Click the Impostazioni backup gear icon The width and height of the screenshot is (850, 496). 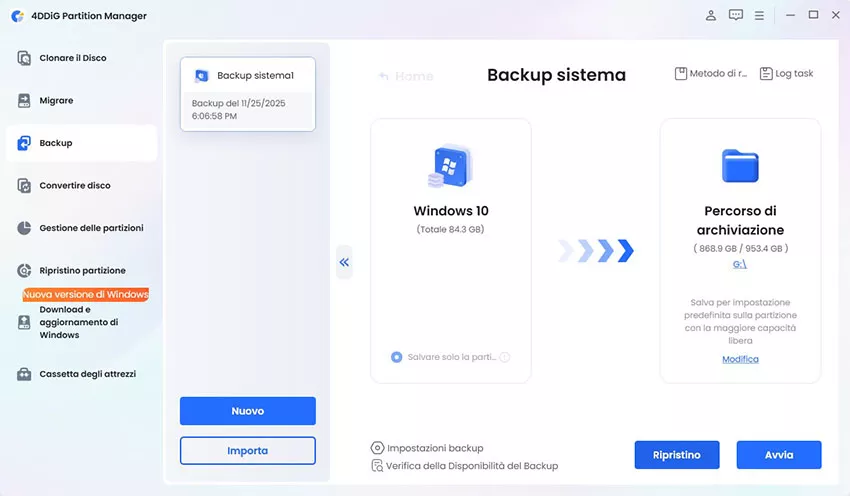[x=377, y=448]
